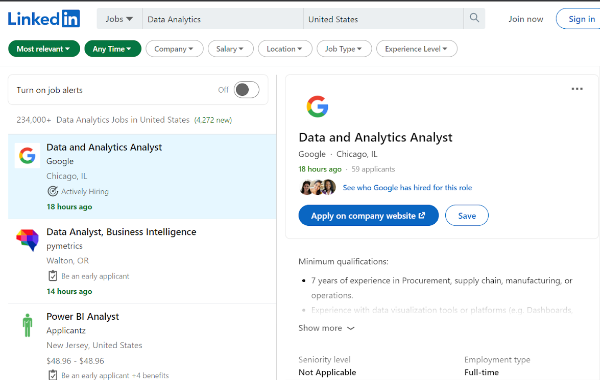Open the Any Time filter dropdown
The width and height of the screenshot is (600, 380).
[112, 49]
